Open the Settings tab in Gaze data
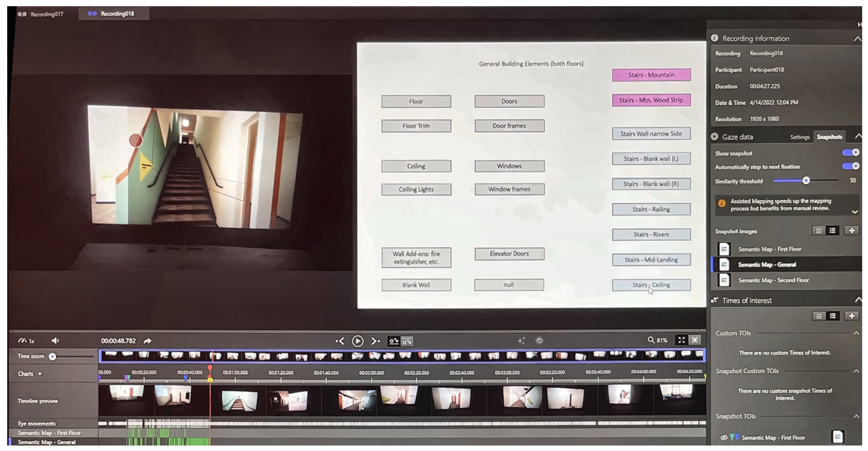The width and height of the screenshot is (868, 451). tap(800, 137)
